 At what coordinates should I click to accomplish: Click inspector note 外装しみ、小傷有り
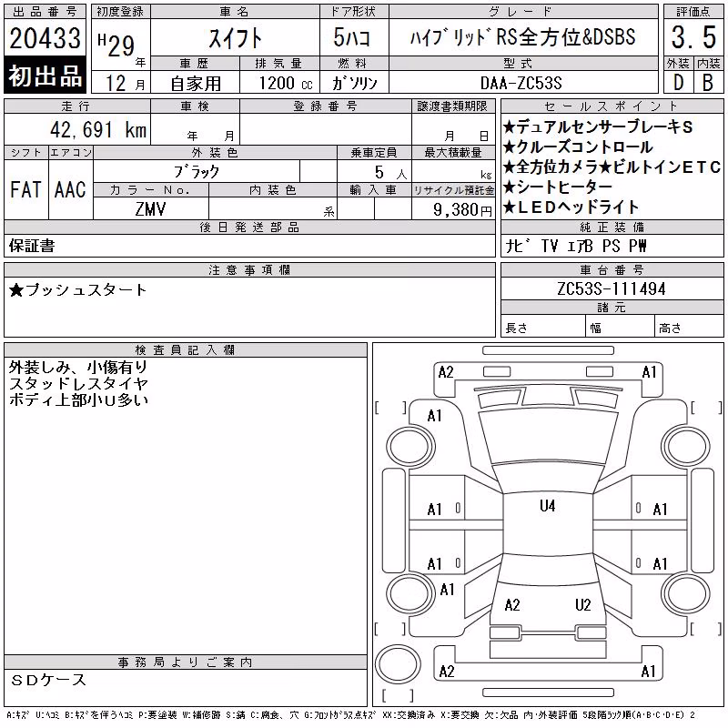[x=78, y=368]
